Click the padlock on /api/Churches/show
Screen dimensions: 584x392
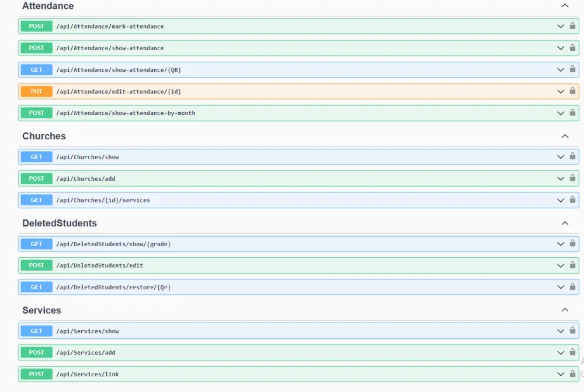572,156
